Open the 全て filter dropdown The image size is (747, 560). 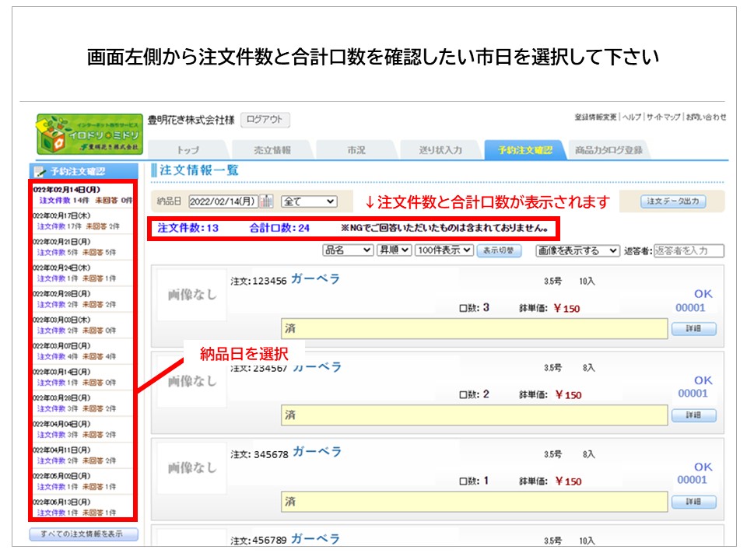click(309, 201)
